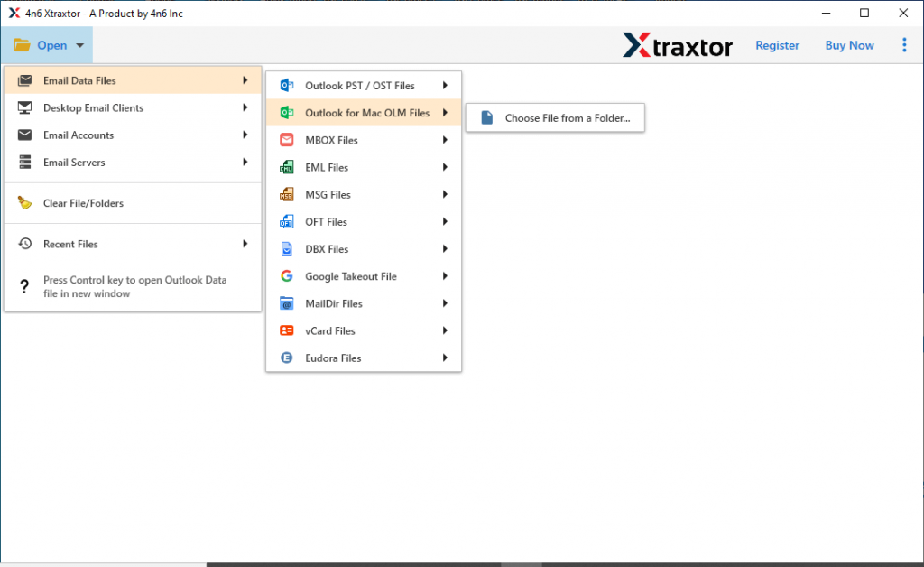Expand the Open button dropdown arrow

coord(79,44)
